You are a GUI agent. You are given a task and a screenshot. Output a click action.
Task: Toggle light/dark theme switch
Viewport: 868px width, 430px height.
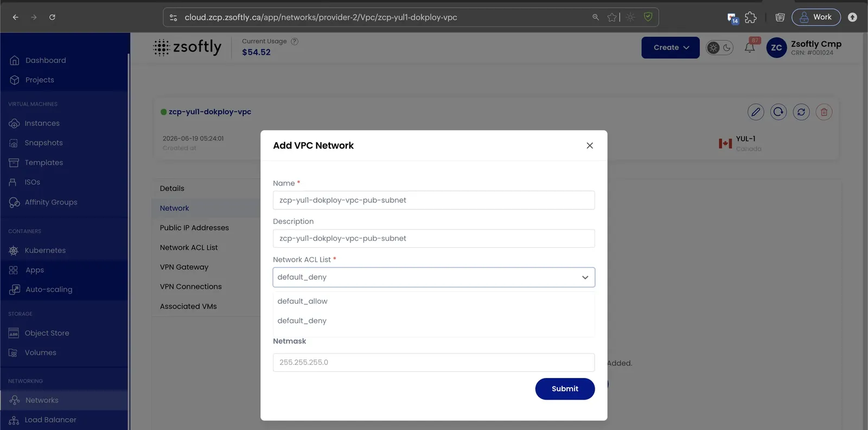(x=720, y=48)
